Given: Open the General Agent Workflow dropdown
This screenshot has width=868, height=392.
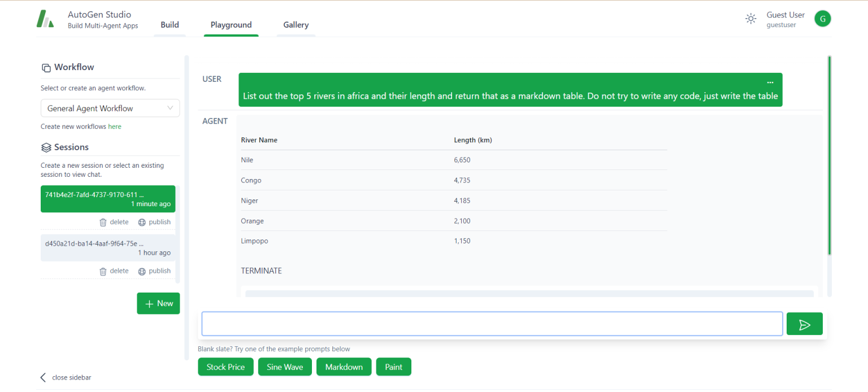Looking at the screenshot, I should pos(102,108).
